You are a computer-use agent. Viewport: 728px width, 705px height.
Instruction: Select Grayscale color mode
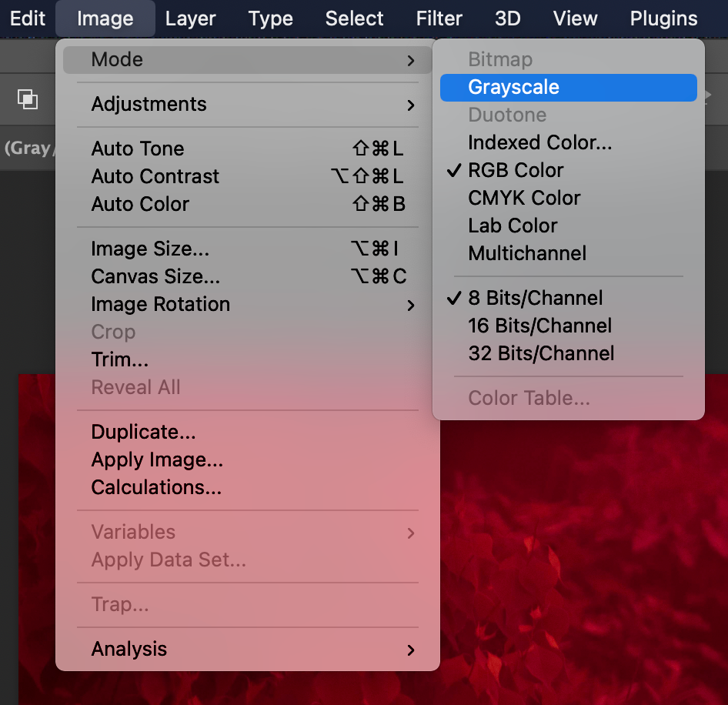(513, 87)
